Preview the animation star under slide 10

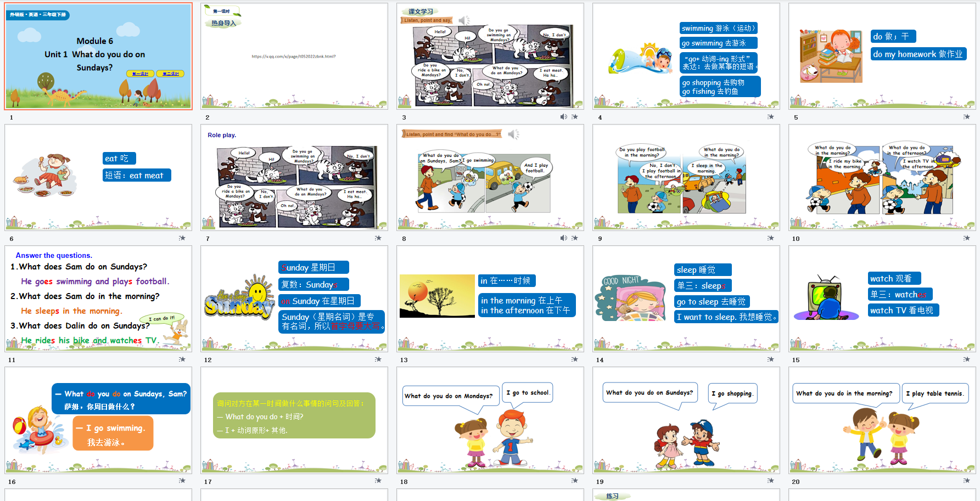(x=967, y=238)
